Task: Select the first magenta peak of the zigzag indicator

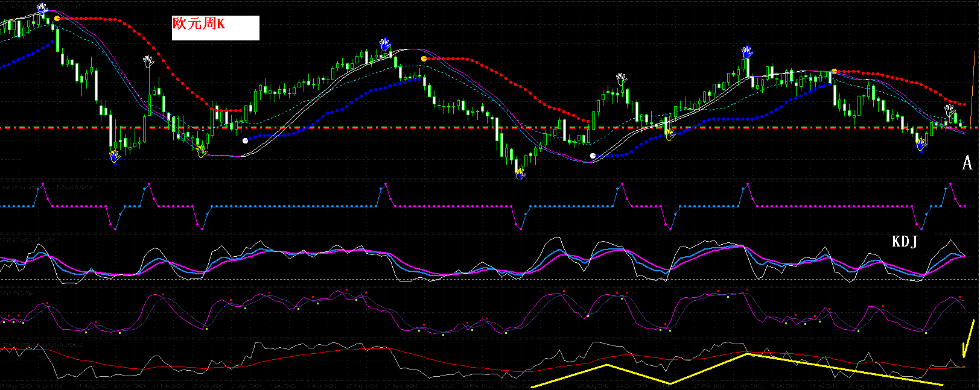Action: tap(44, 183)
